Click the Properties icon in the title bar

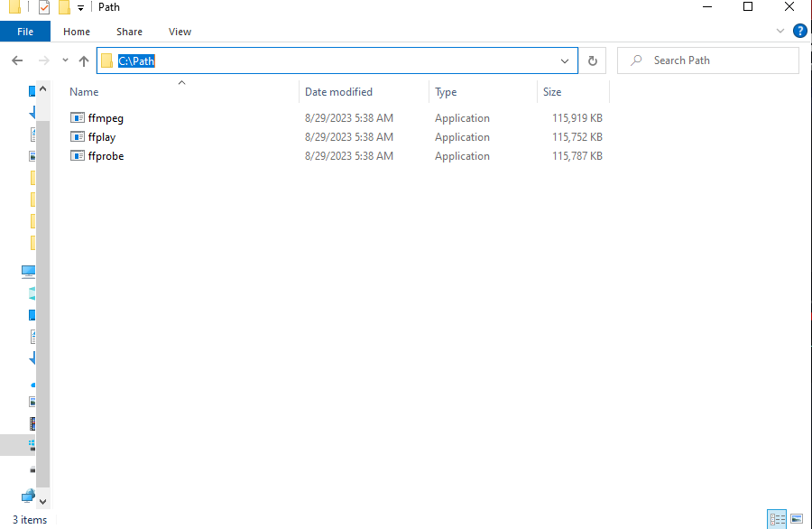(44, 7)
